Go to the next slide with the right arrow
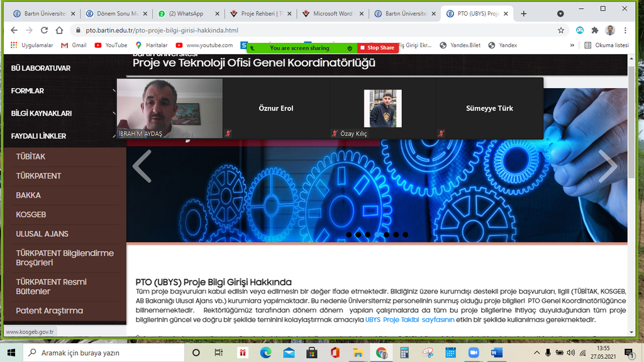 click(x=607, y=166)
